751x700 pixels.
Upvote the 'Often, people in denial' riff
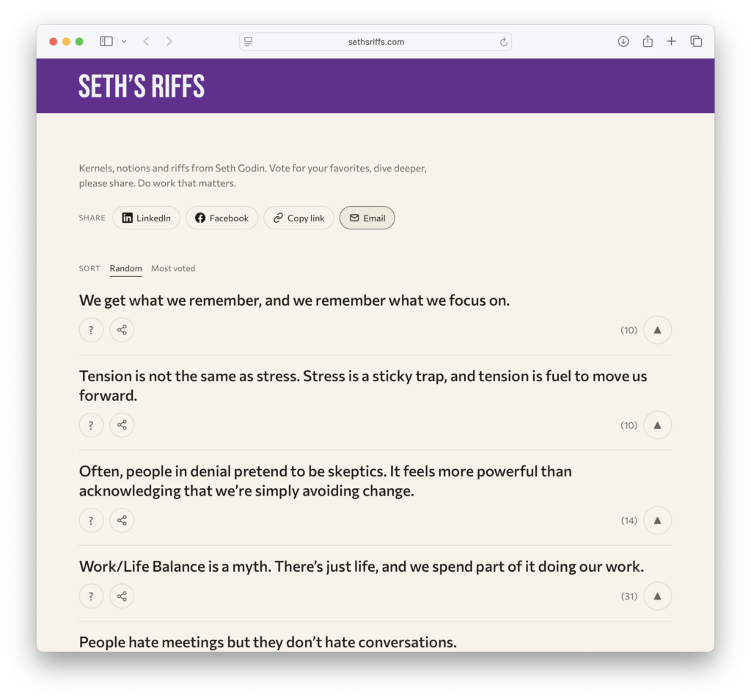[x=657, y=520]
